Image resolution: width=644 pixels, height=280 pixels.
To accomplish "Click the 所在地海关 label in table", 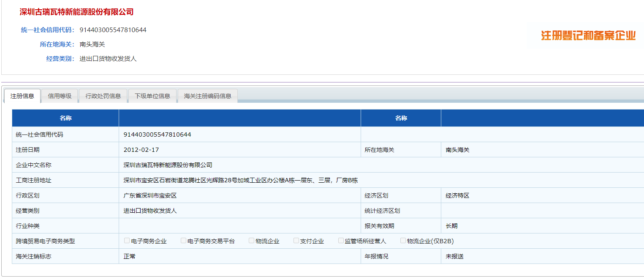I will click(379, 150).
